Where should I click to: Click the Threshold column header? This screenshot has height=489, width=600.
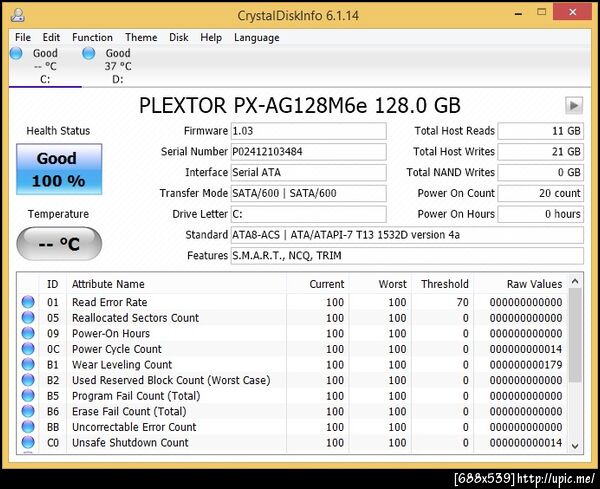coord(442,284)
